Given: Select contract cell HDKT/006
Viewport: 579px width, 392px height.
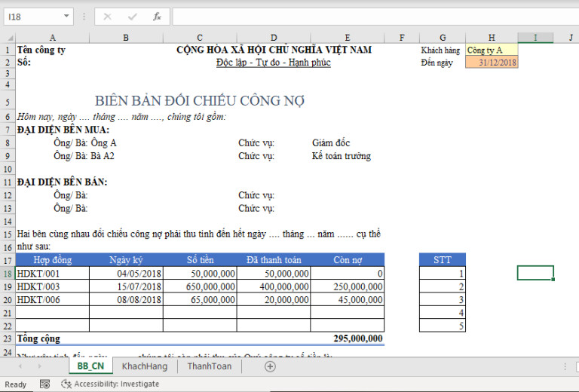Looking at the screenshot, I should [53, 300].
